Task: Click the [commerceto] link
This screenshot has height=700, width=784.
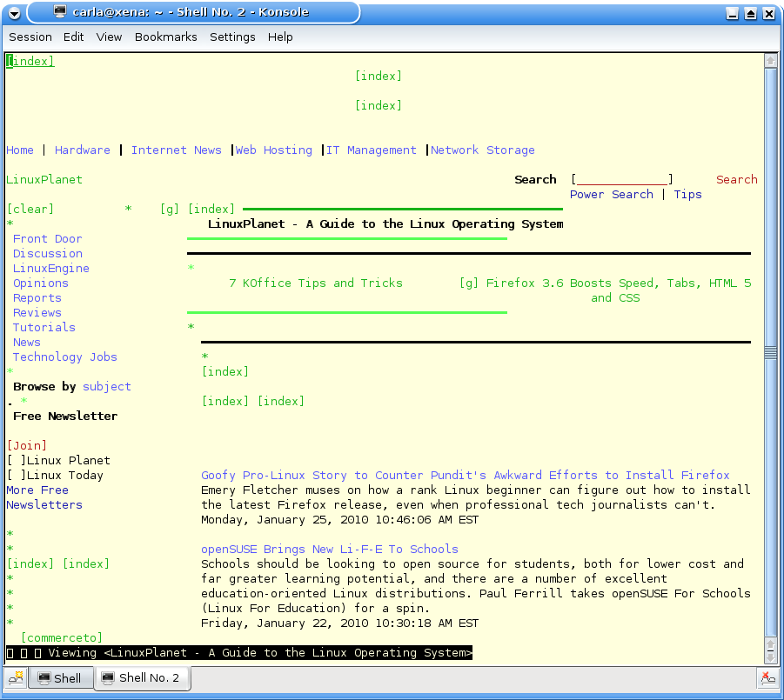Action: [62, 637]
